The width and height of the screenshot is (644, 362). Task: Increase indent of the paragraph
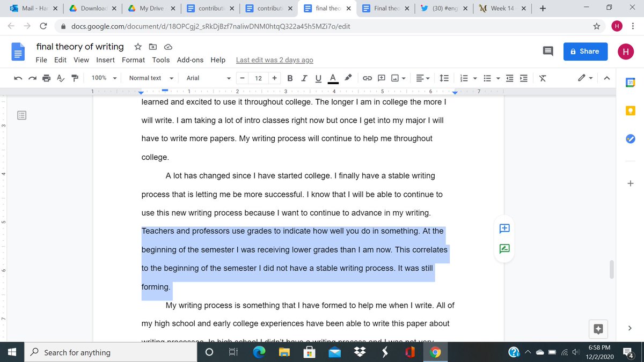pos(524,78)
